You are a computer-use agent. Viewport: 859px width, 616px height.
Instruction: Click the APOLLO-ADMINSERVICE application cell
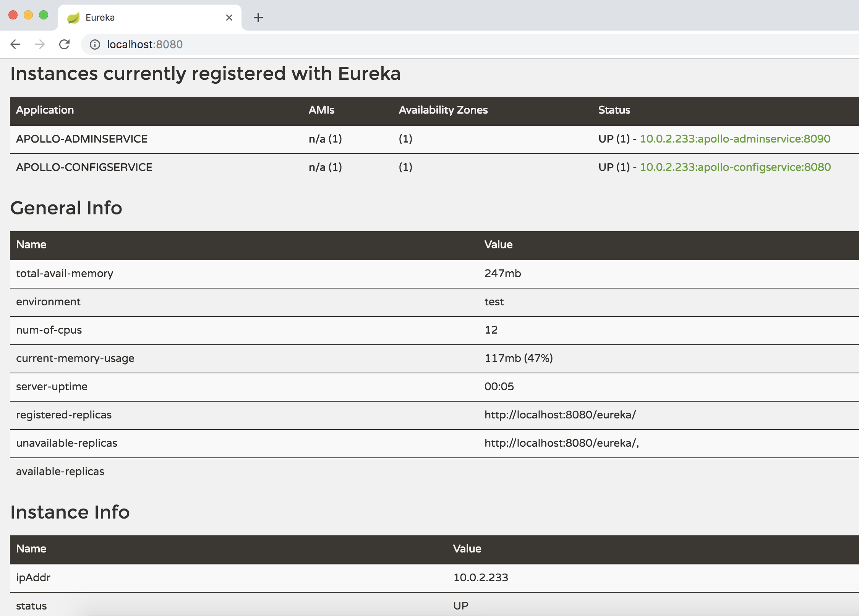[82, 139]
